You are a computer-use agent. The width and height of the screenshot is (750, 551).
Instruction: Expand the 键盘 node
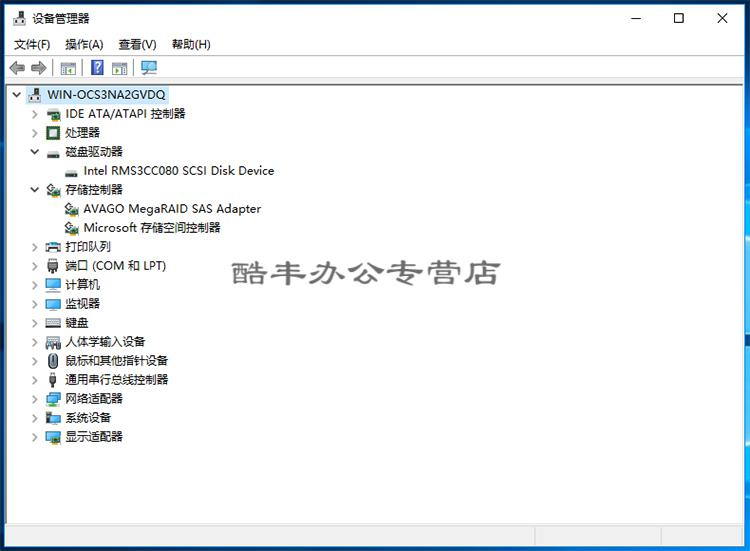click(x=34, y=323)
